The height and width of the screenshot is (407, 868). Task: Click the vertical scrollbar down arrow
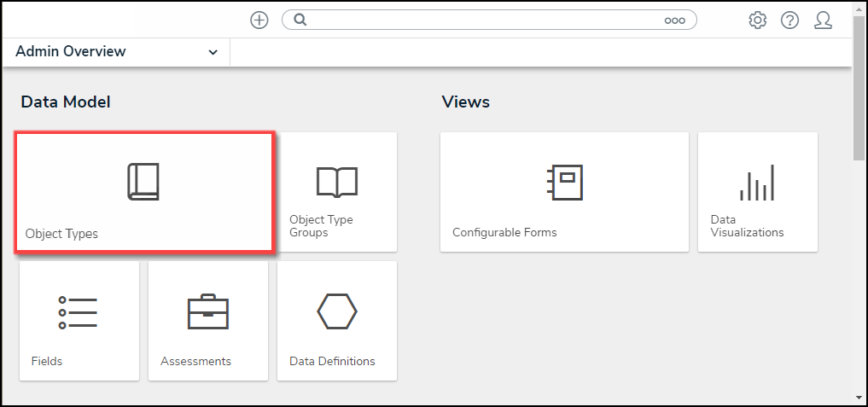(x=859, y=397)
